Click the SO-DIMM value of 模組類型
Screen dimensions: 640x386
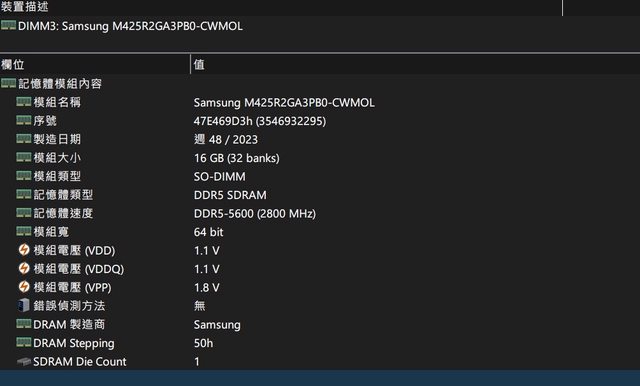click(220, 176)
